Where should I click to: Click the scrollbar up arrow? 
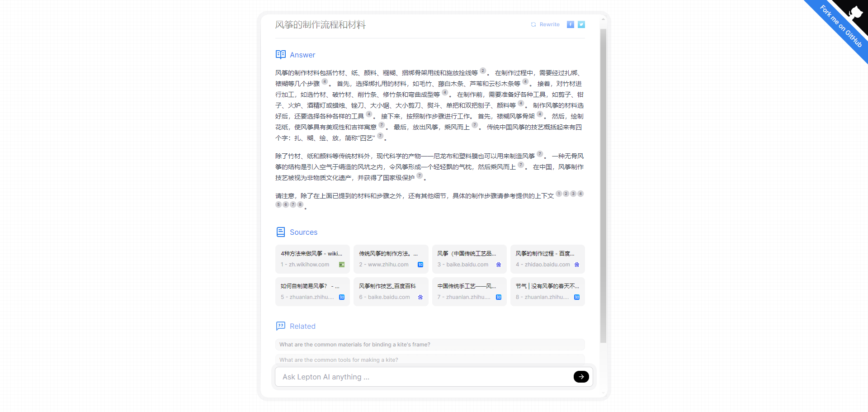click(603, 20)
